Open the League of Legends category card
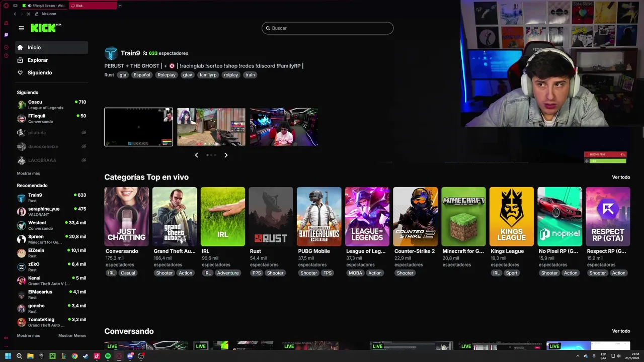The width and height of the screenshot is (644, 362). (367, 217)
